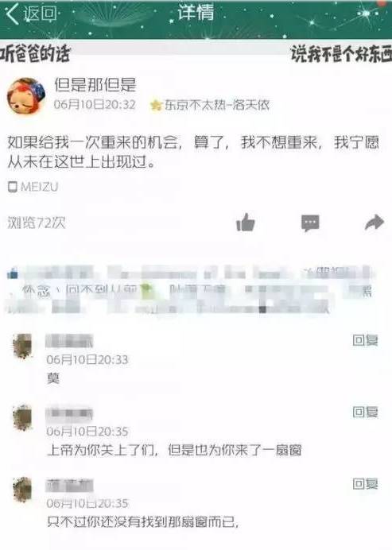Open the comment bubble icon

tap(310, 223)
